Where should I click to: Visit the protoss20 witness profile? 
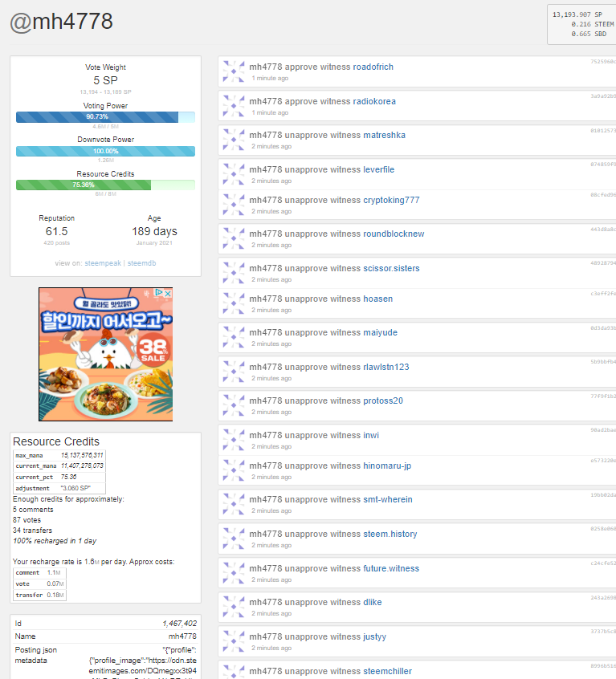click(383, 401)
